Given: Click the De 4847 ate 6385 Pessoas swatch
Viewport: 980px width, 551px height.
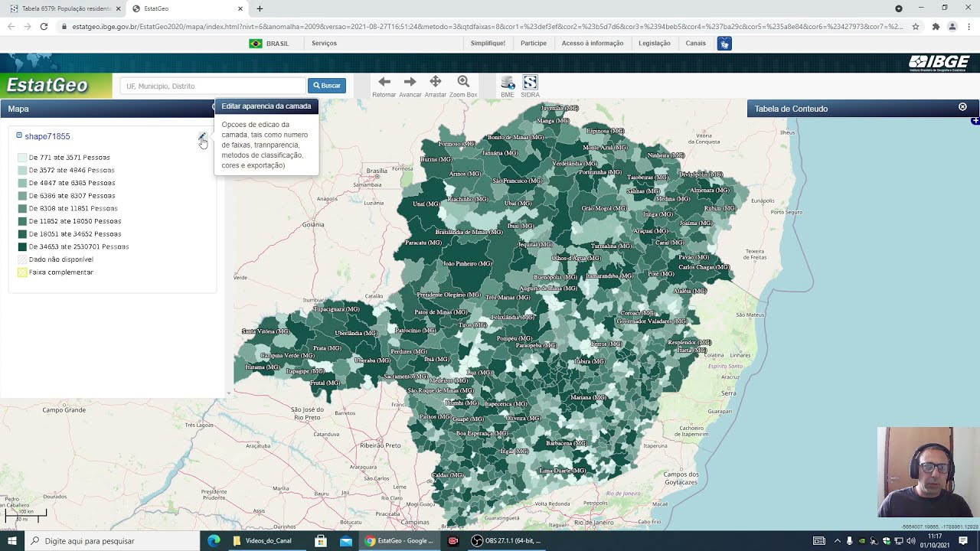Looking at the screenshot, I should click(22, 183).
